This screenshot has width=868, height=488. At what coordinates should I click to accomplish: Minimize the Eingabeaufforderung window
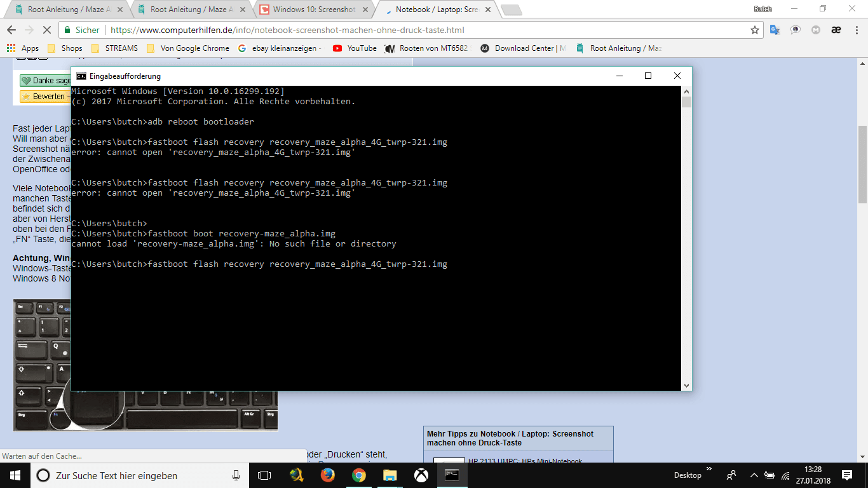pyautogui.click(x=619, y=76)
